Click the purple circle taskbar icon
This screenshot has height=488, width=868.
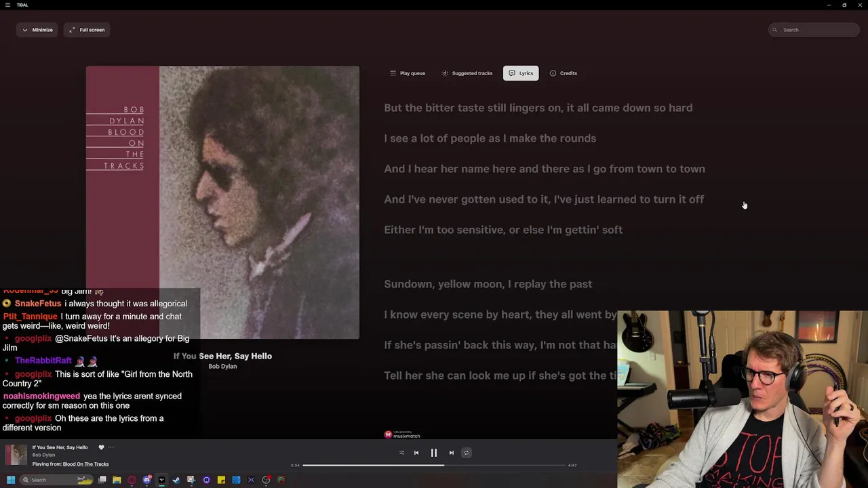pos(206,480)
